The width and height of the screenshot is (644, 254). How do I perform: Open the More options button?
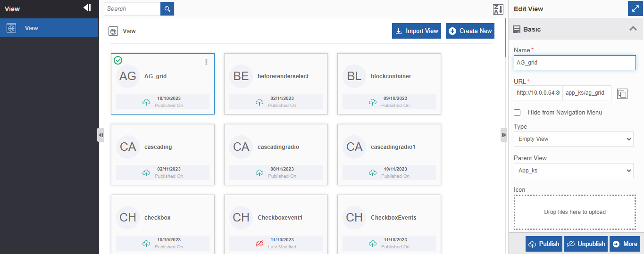[x=625, y=244]
